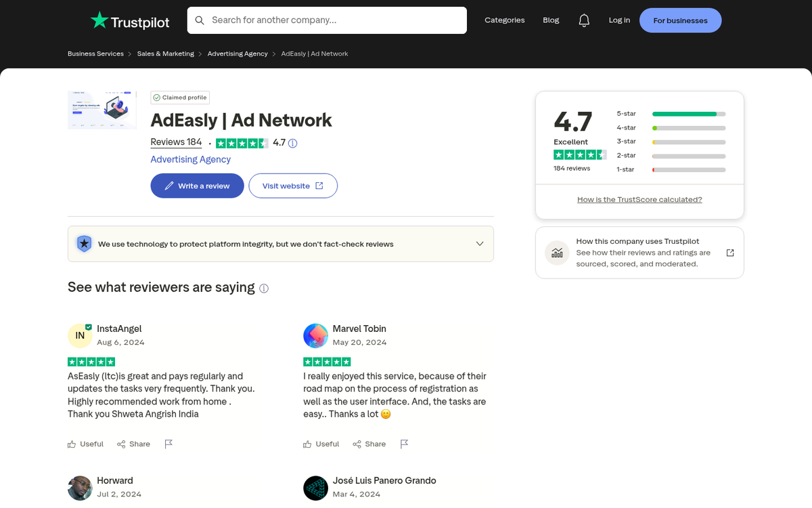Click the bar chart icon in sidebar card
Screen dimensions: 812x508
[x=556, y=252]
